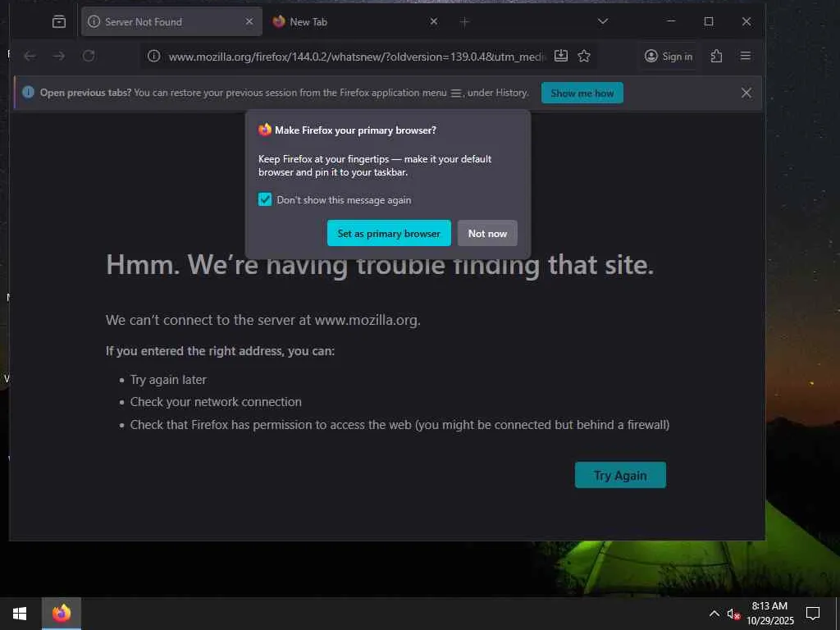Expand the list all tabs chevron

pyautogui.click(x=603, y=21)
